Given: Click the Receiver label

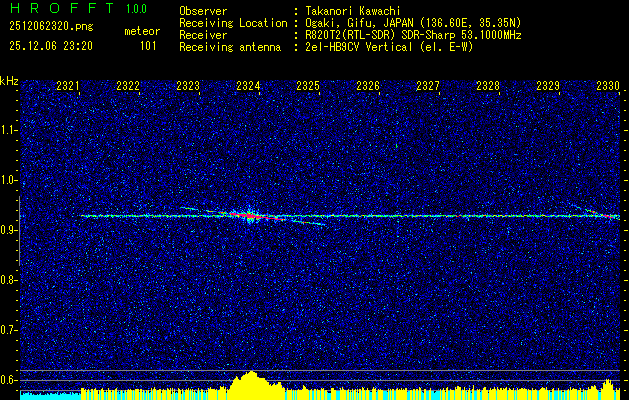Looking at the screenshot, I should (x=203, y=35).
